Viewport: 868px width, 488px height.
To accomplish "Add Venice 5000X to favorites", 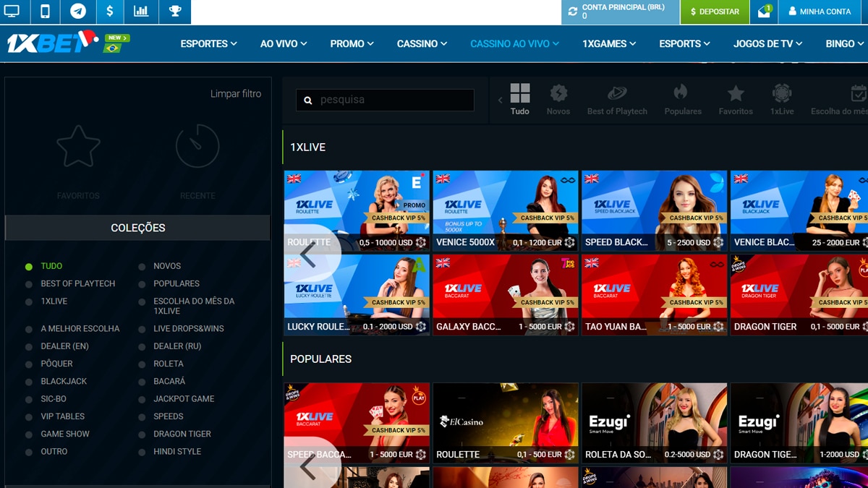I will (570, 243).
